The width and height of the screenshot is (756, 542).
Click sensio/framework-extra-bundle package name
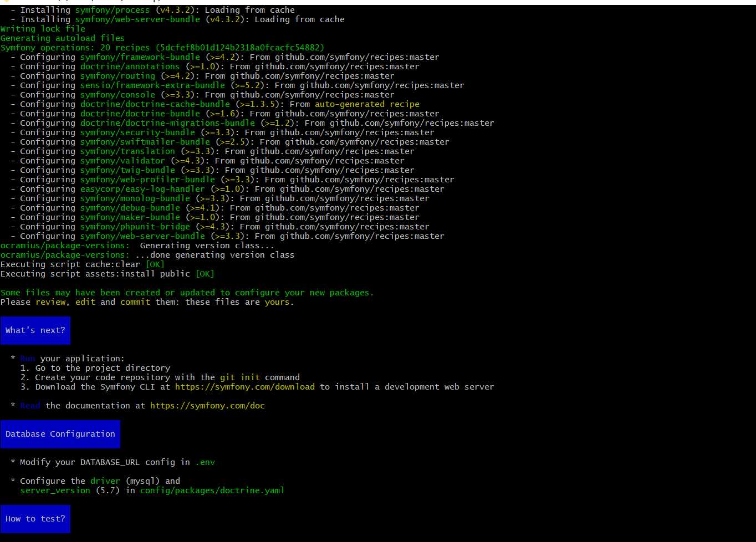(x=152, y=85)
